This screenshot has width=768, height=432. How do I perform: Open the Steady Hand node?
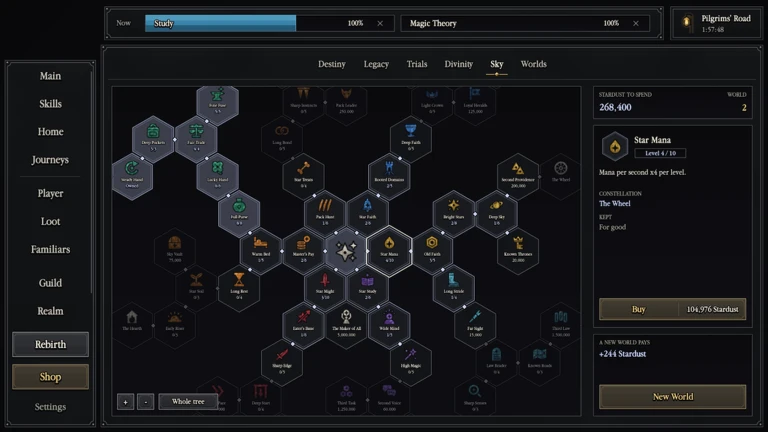[132, 177]
